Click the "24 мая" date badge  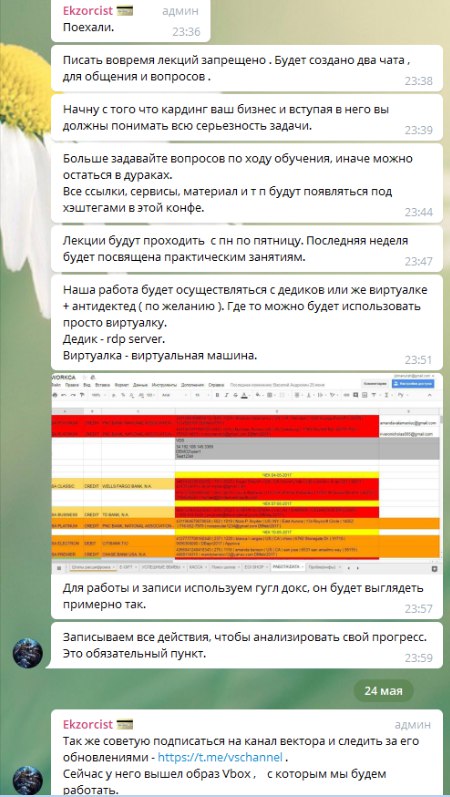tap(383, 691)
